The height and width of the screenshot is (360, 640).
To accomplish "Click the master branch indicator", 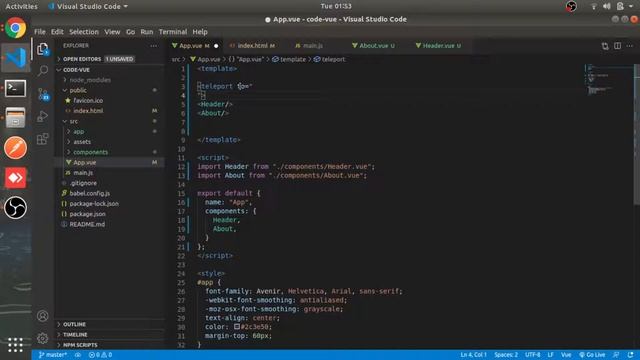I will tap(52, 355).
